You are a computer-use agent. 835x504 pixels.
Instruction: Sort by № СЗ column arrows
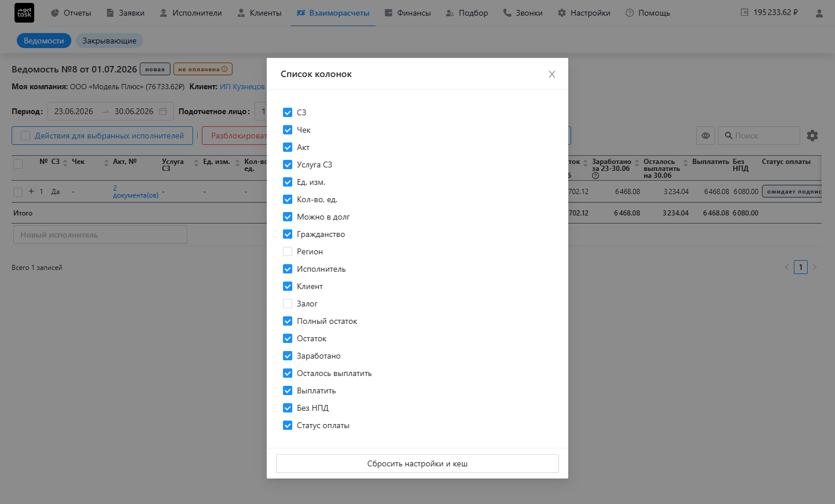(66, 163)
